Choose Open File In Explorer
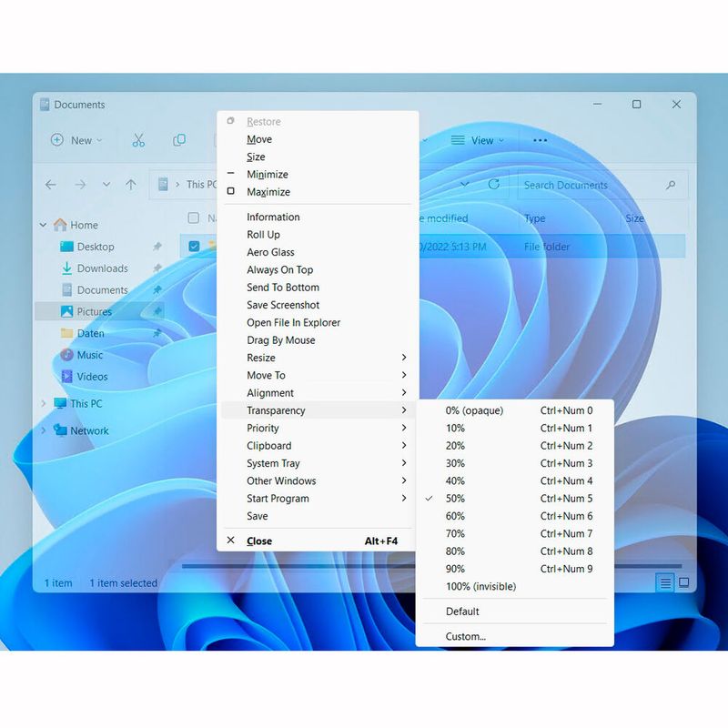Image resolution: width=728 pixels, height=728 pixels. point(318,323)
